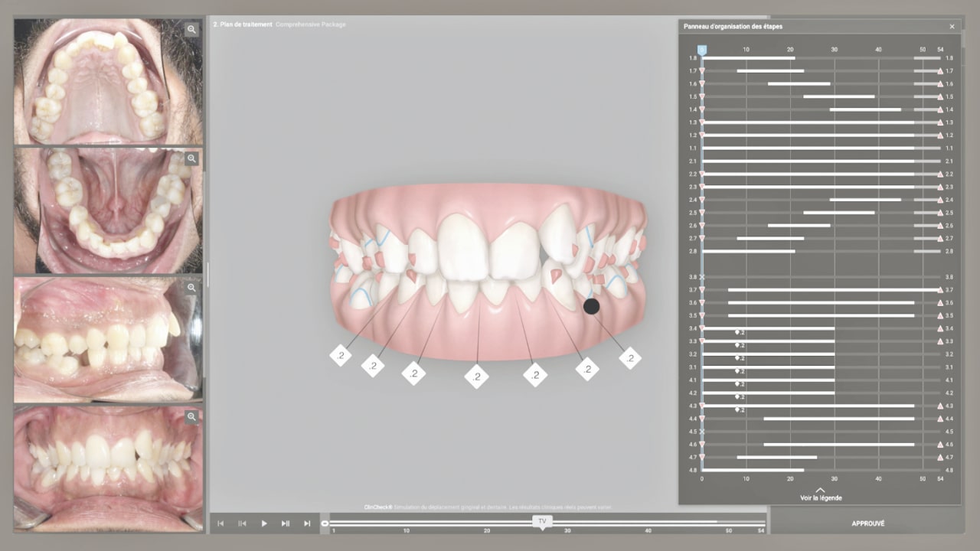The width and height of the screenshot is (980, 551).
Task: Click the rightmost .2 IPR diamond label
Action: tap(630, 357)
